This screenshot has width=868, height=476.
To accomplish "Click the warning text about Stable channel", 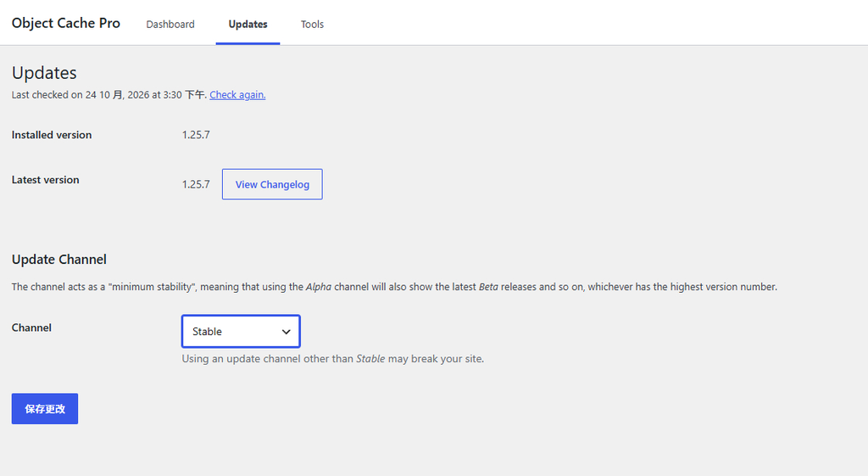I will point(332,359).
